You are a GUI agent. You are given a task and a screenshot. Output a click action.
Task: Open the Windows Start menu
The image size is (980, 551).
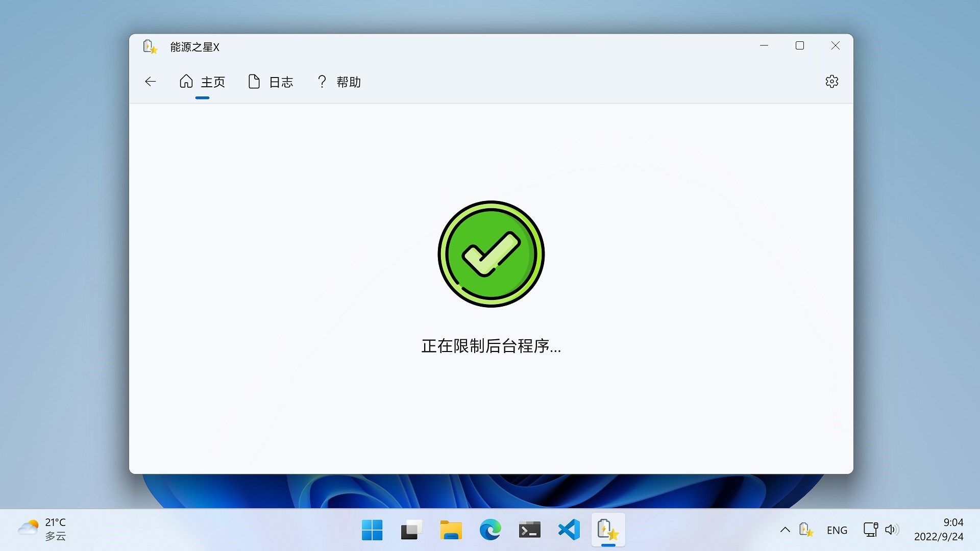click(372, 530)
